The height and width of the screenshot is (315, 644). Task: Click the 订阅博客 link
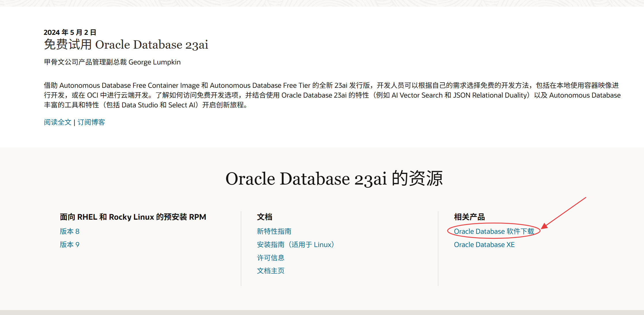pyautogui.click(x=91, y=122)
